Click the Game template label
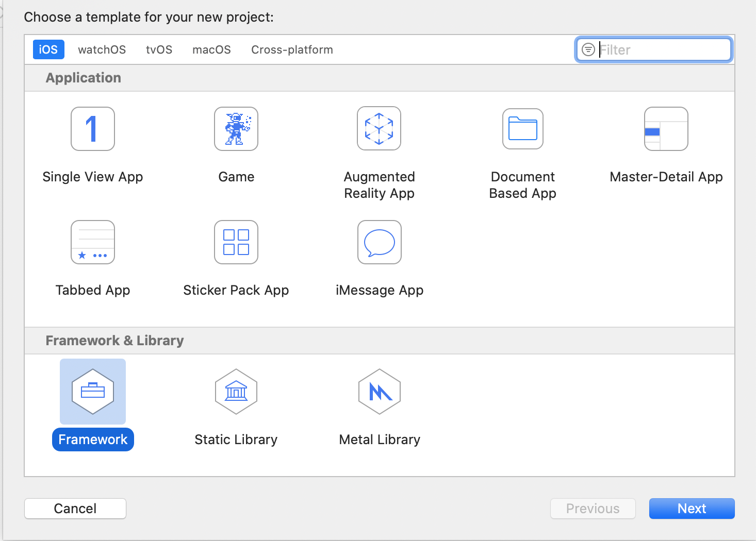 click(x=236, y=177)
